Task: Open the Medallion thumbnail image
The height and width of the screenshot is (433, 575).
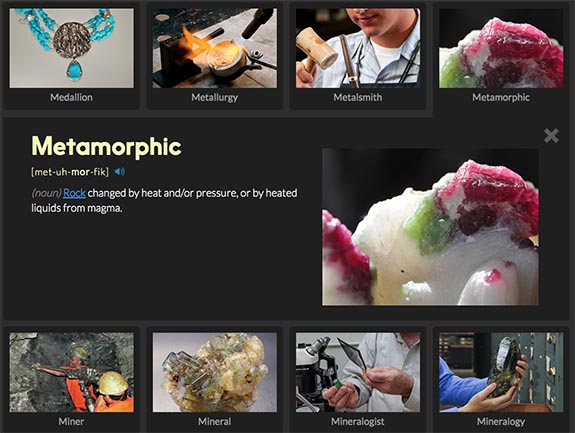Action: click(72, 48)
